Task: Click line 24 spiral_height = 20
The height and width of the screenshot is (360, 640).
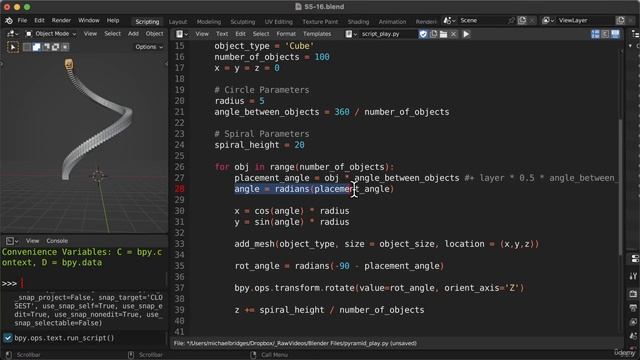Action: (259, 145)
